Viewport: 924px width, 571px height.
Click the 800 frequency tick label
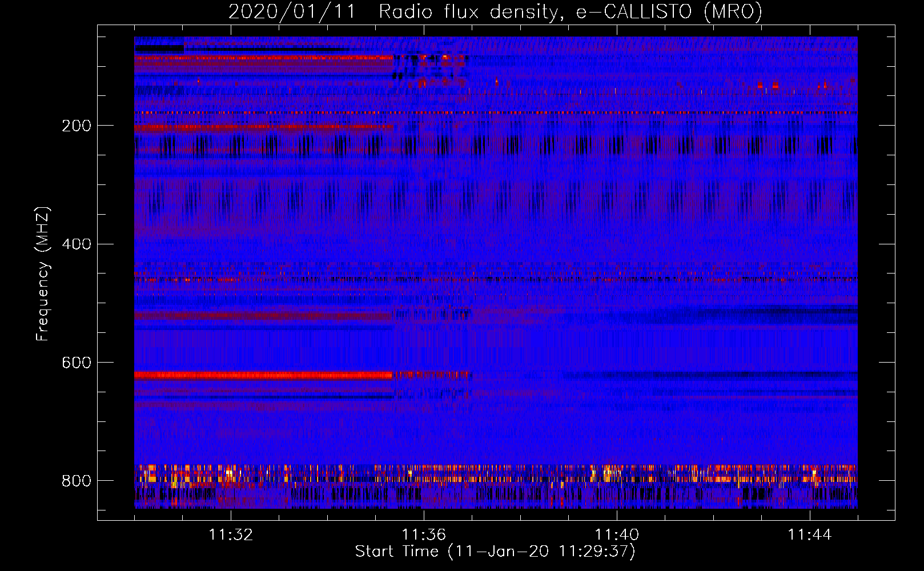tap(76, 481)
